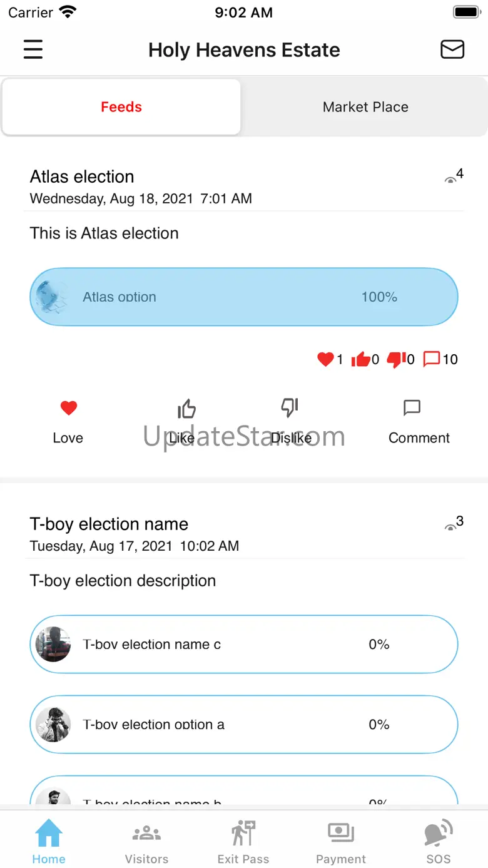The image size is (488, 868).
Task: Tap the red Love heart icon
Action: pyautogui.click(x=68, y=409)
